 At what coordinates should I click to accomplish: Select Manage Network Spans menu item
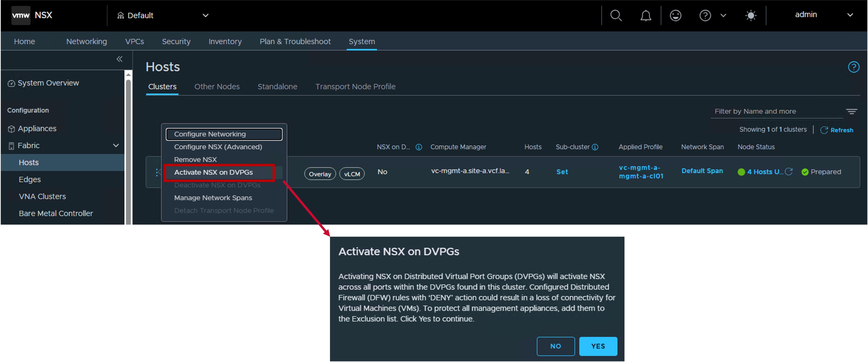tap(213, 198)
